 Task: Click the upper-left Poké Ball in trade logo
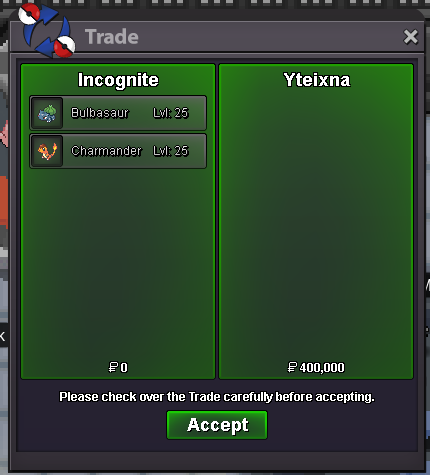coord(29,14)
